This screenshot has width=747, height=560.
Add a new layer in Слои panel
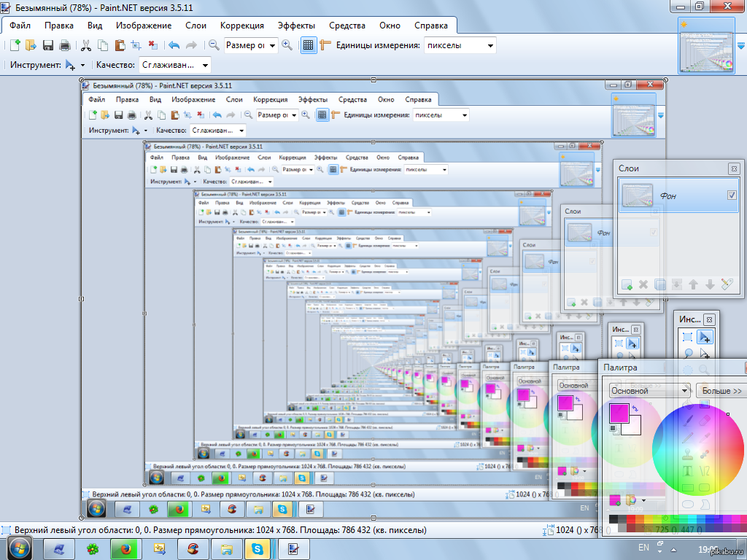tap(627, 285)
